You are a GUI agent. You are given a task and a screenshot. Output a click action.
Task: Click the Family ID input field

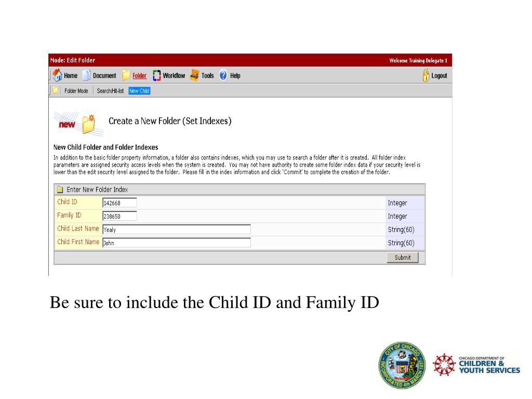point(119,216)
